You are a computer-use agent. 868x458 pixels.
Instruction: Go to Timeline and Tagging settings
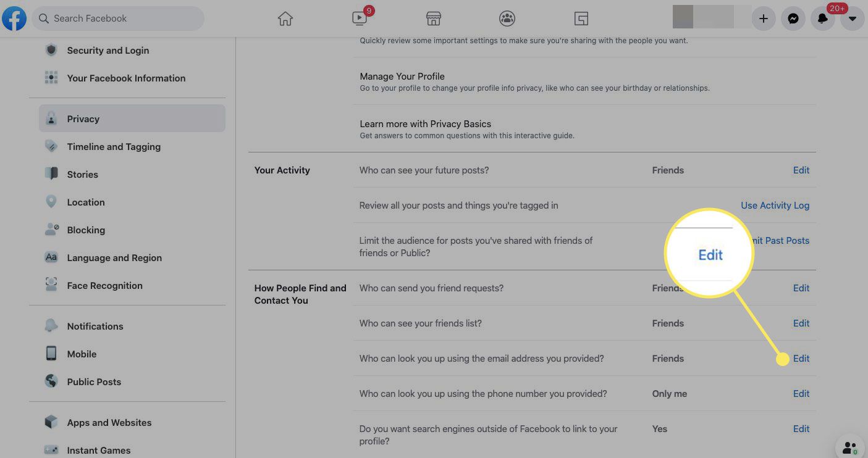(114, 147)
